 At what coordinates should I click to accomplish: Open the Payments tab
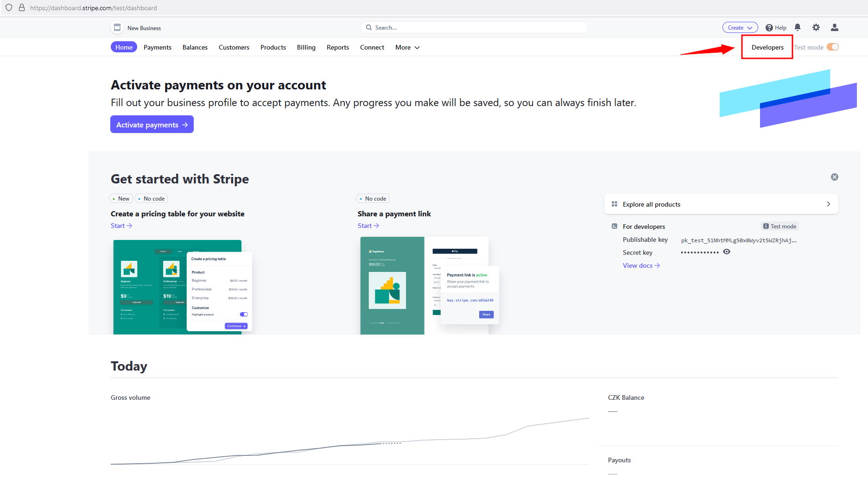coord(158,47)
